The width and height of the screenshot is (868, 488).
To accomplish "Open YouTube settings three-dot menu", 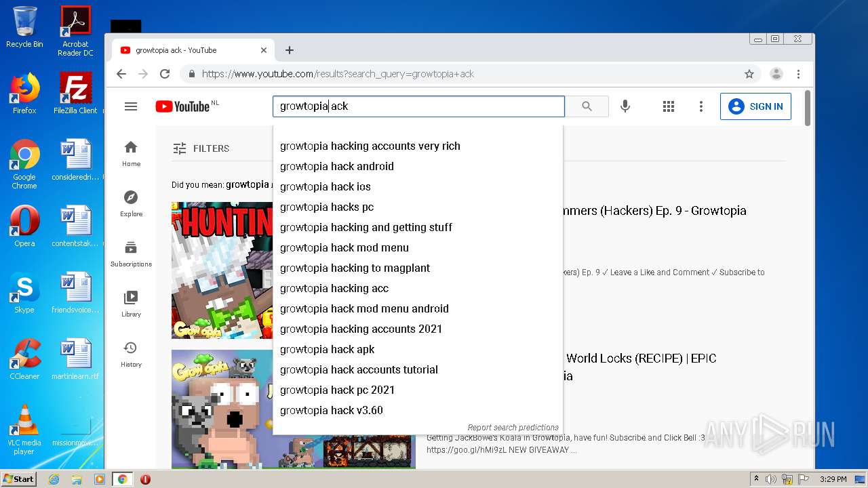I will click(x=701, y=106).
